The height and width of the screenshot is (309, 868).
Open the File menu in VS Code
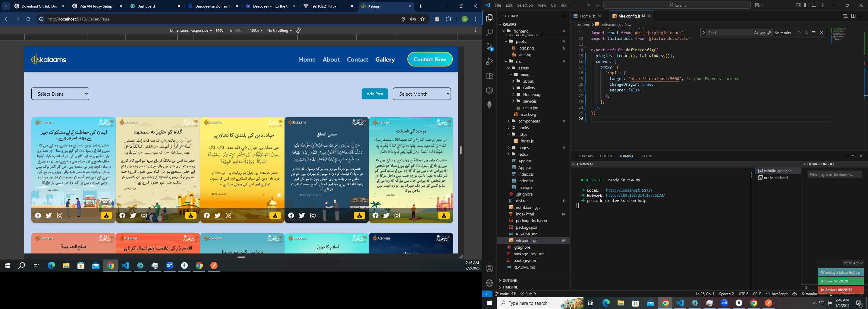tap(498, 5)
